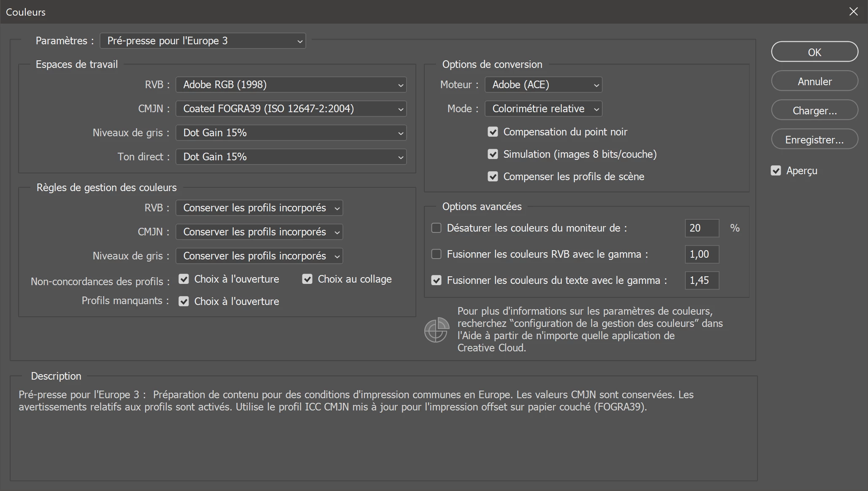Click the text gamma 1,45 input field
This screenshot has width=868, height=491.
[701, 281]
